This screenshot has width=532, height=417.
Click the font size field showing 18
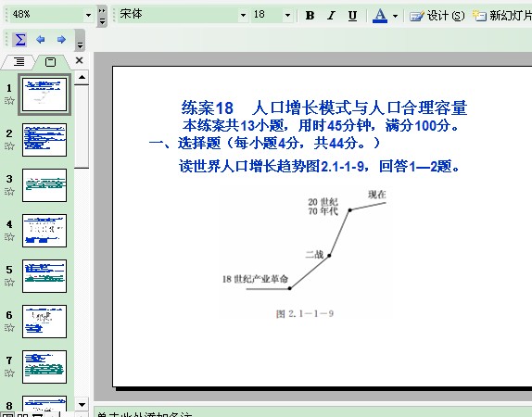click(x=267, y=15)
